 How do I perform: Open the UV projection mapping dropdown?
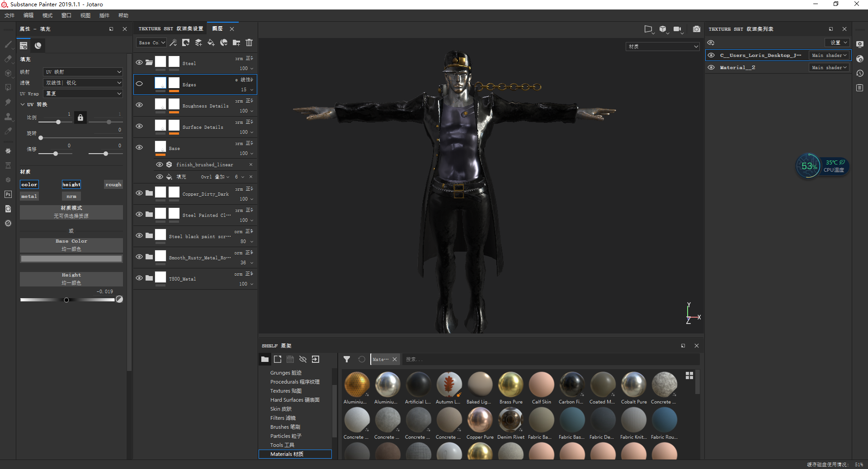(x=83, y=72)
